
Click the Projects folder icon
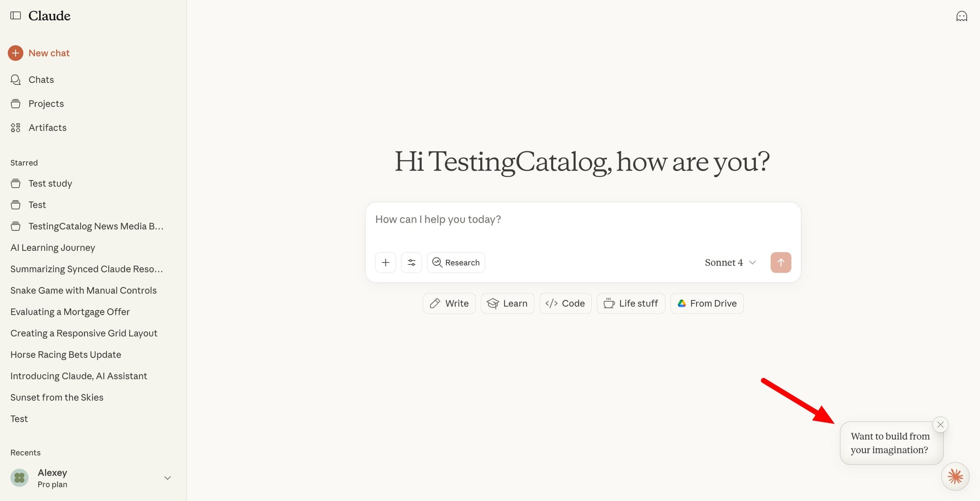click(x=16, y=103)
